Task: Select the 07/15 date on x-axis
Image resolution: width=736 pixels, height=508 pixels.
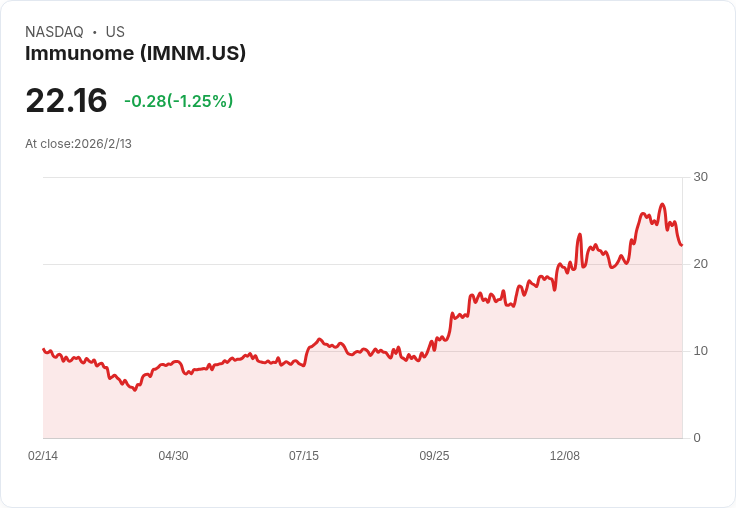Action: [304, 456]
